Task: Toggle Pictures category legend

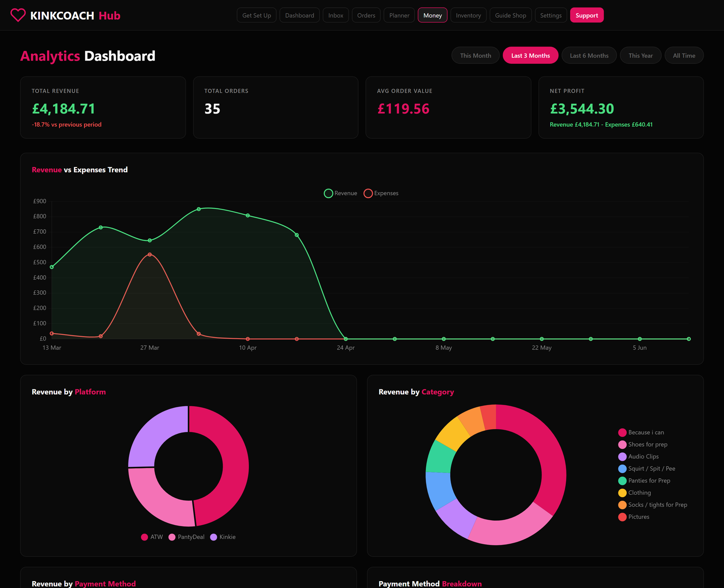Action: click(x=634, y=517)
